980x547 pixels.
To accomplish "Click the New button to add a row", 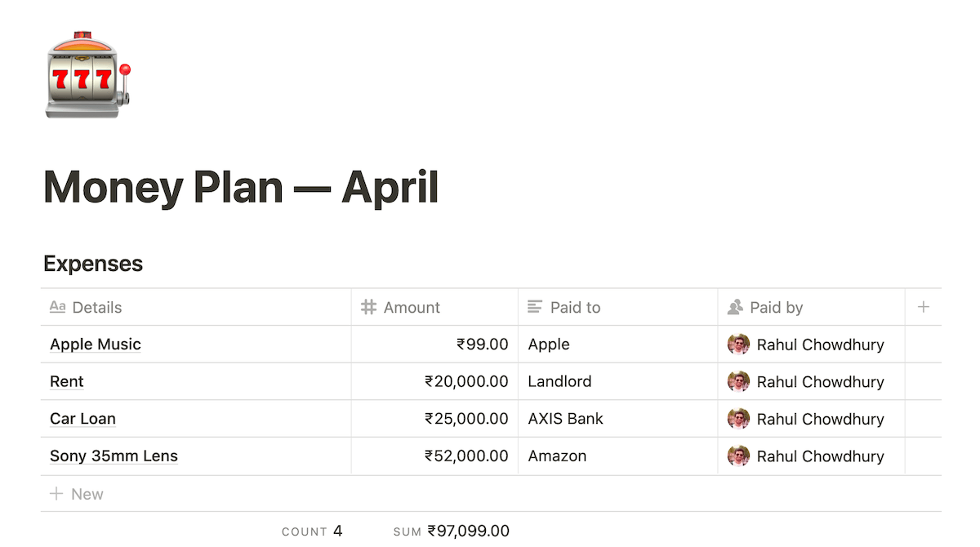I will (x=88, y=494).
